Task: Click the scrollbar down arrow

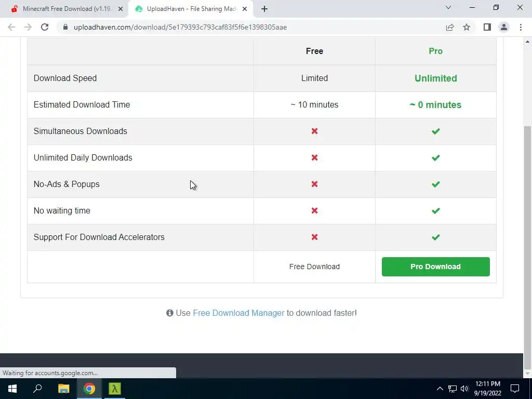Action: pyautogui.click(x=527, y=374)
